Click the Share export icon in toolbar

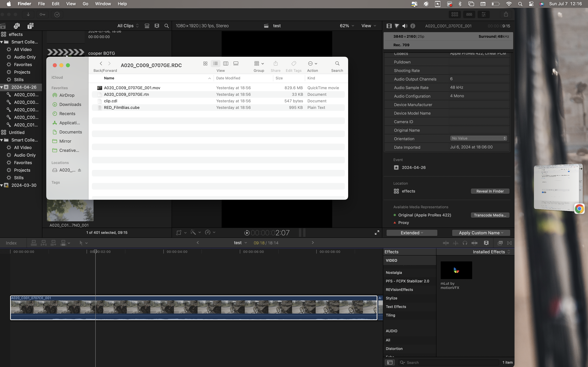pyautogui.click(x=506, y=14)
